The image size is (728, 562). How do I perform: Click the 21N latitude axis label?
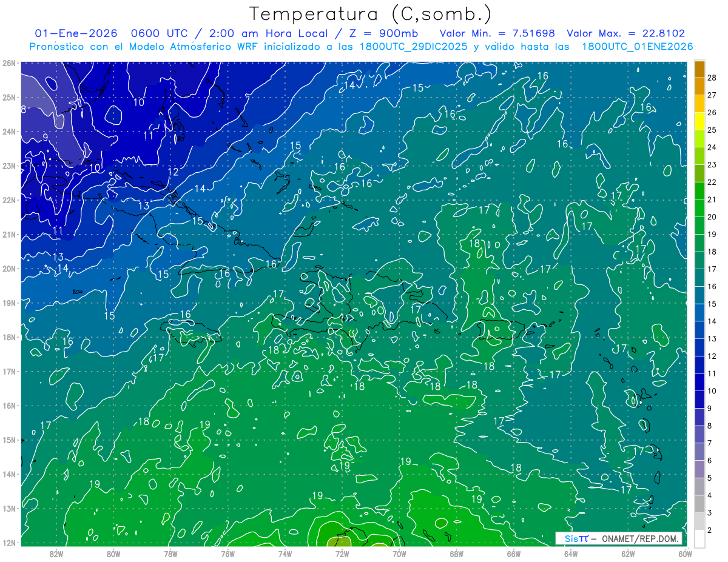[9, 234]
